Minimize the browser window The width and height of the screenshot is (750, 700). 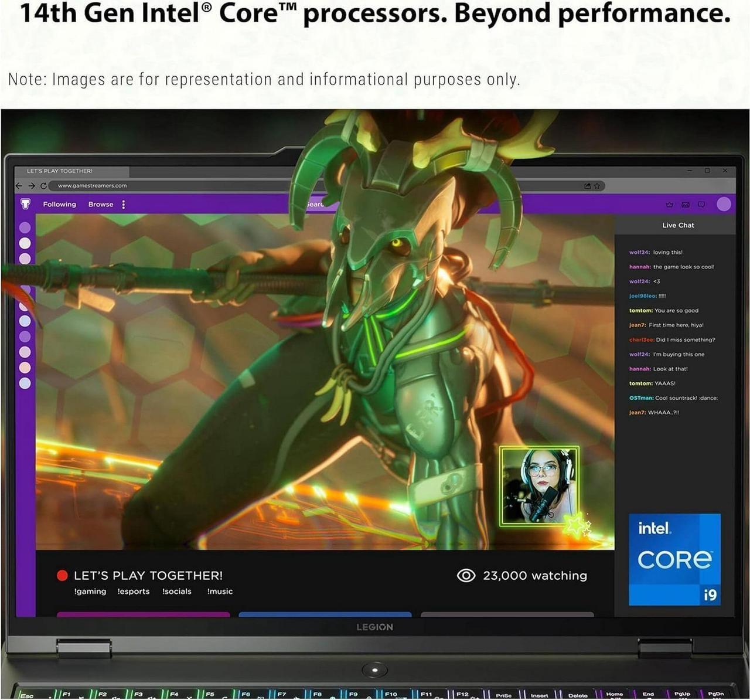coord(690,171)
